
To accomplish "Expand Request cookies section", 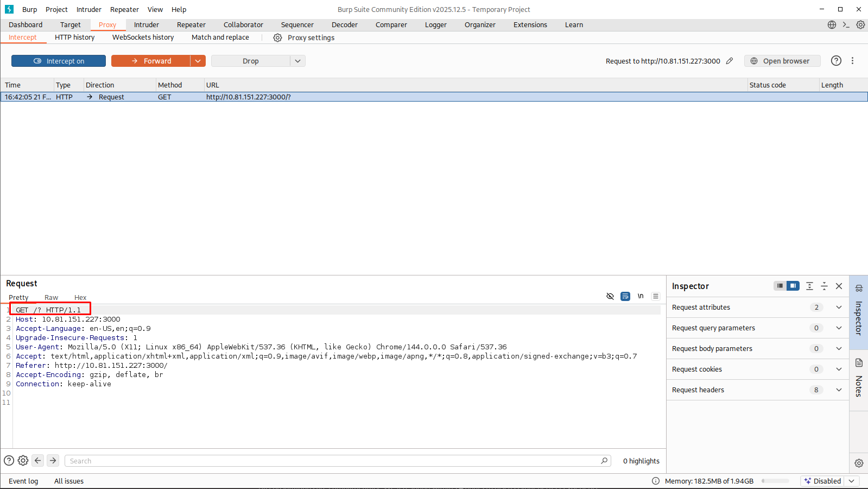I will click(x=839, y=369).
